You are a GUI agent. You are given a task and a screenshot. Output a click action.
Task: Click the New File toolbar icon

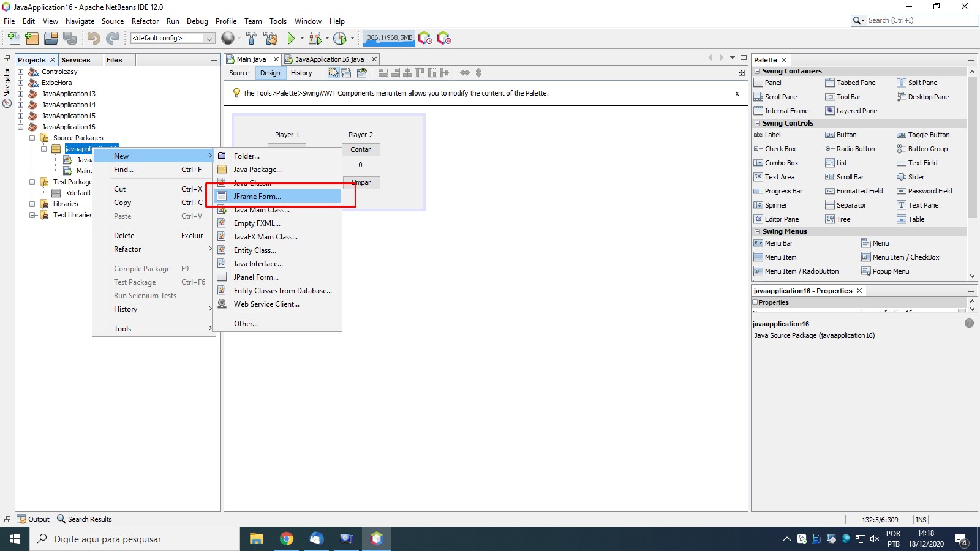point(13,39)
